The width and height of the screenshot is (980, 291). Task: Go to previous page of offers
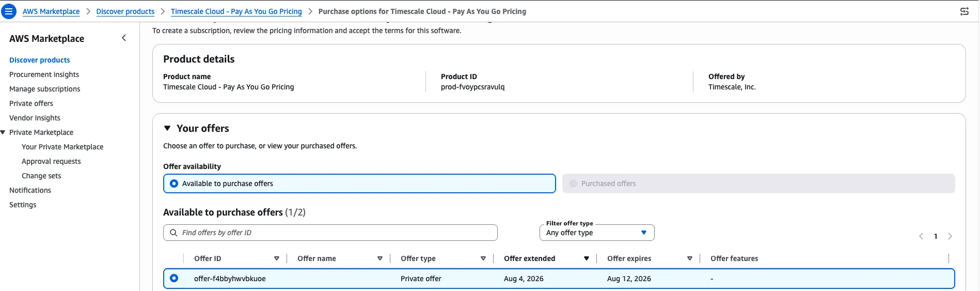[921, 236]
